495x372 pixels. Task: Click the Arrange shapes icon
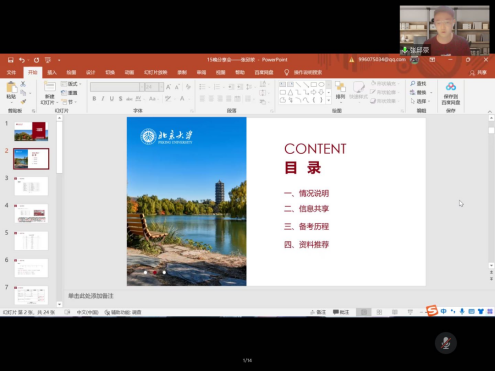[340, 87]
